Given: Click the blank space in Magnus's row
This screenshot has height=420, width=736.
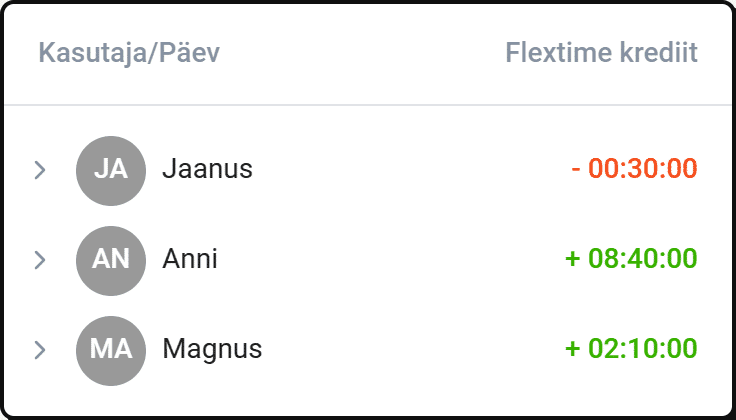Looking at the screenshot, I should click(x=413, y=351).
